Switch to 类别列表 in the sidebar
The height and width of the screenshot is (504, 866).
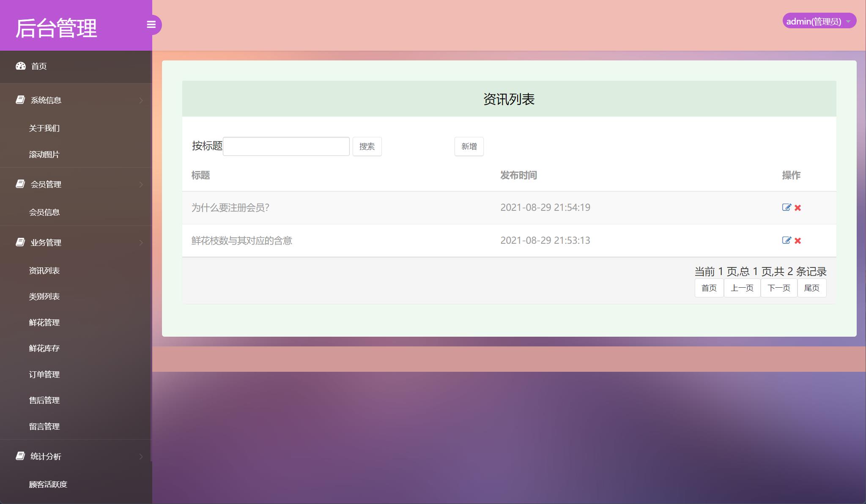44,297
